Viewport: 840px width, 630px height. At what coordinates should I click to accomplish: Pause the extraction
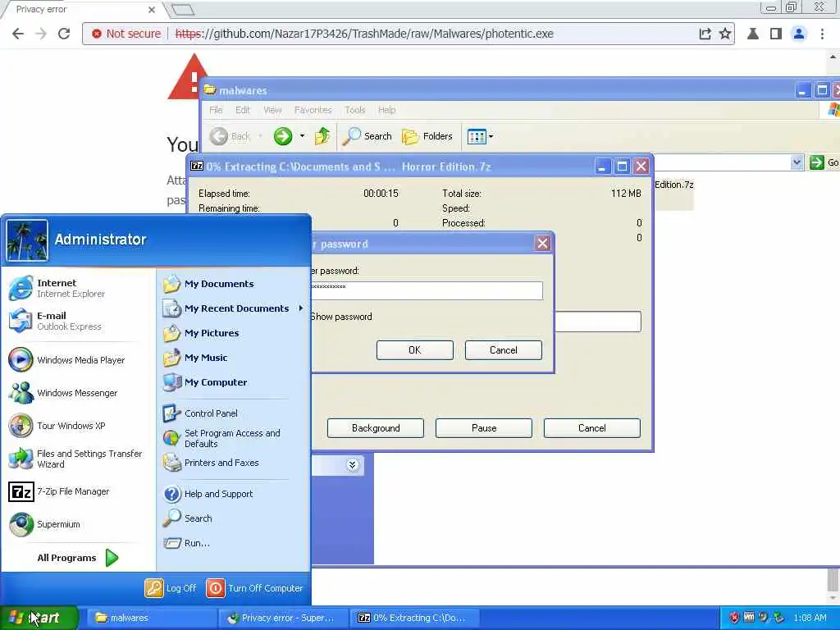tap(484, 428)
